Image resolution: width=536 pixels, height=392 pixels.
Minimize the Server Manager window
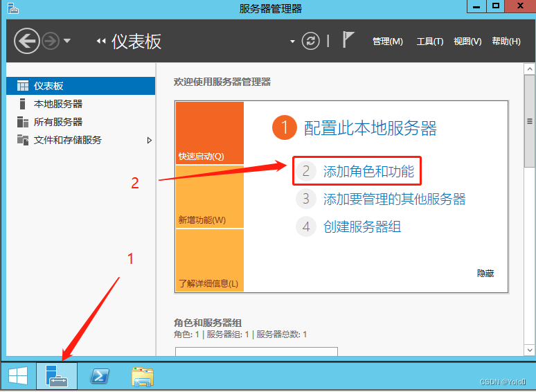(x=476, y=6)
